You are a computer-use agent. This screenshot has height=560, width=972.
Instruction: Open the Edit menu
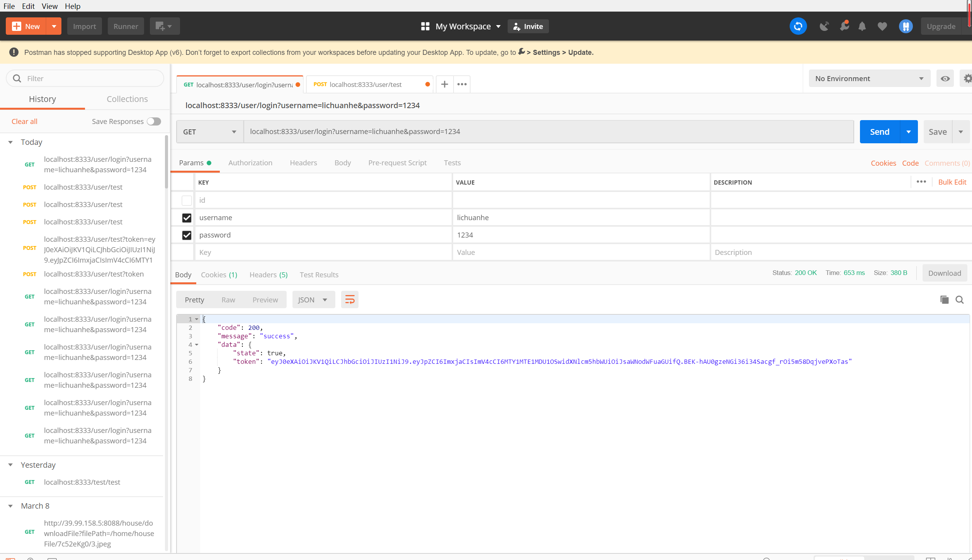(28, 6)
